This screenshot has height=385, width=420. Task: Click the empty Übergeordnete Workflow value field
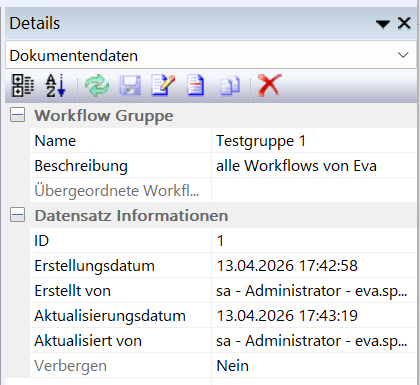coord(314,190)
